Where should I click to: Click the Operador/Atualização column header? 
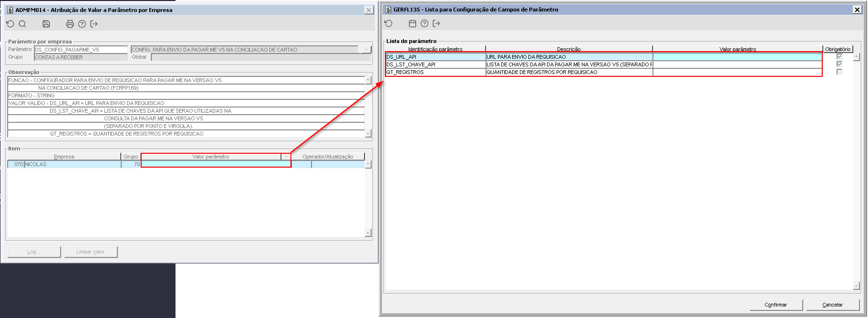pos(328,157)
